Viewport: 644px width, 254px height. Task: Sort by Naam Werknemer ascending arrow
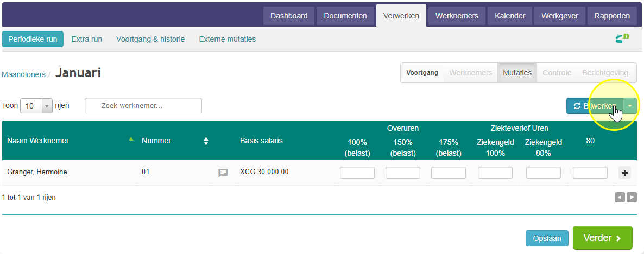(x=131, y=139)
